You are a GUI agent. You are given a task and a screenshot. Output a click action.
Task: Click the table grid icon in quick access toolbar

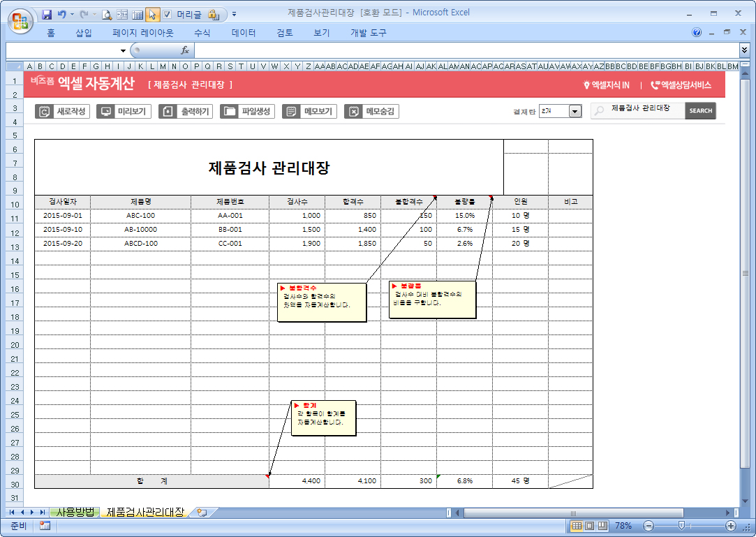(x=138, y=15)
